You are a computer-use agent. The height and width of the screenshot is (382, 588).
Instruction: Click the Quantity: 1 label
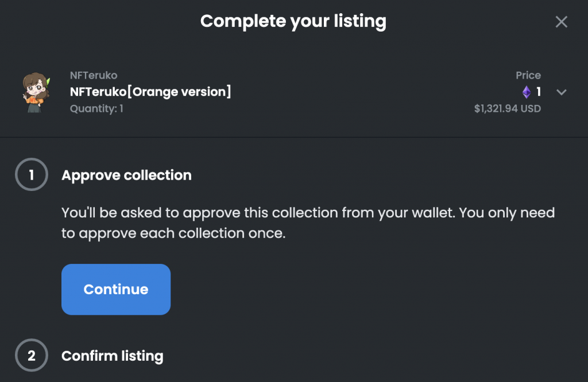pyautogui.click(x=96, y=108)
